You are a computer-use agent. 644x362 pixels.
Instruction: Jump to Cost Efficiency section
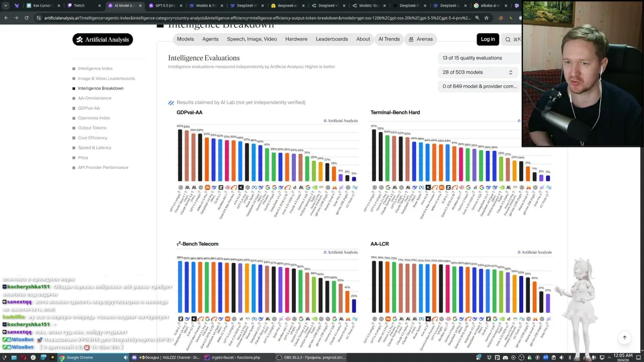click(x=93, y=138)
